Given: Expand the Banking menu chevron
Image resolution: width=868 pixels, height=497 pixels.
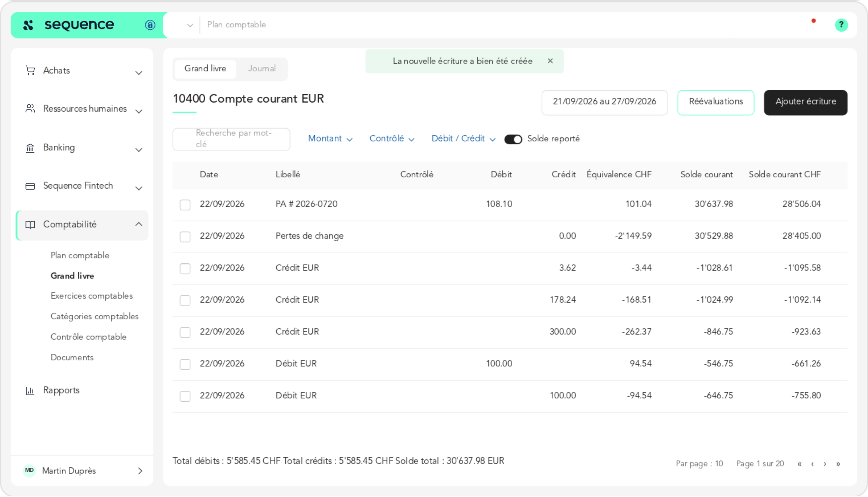Looking at the screenshot, I should [139, 150].
